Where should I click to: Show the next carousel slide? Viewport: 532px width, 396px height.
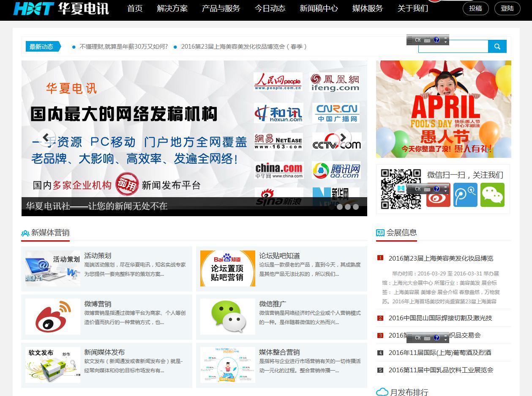(343, 137)
